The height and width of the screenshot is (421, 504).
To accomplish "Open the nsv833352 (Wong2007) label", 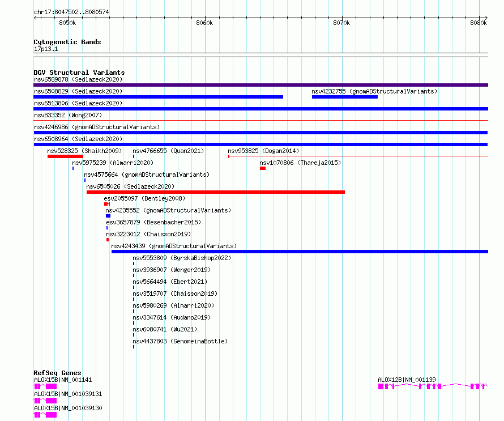I will (x=68, y=115).
